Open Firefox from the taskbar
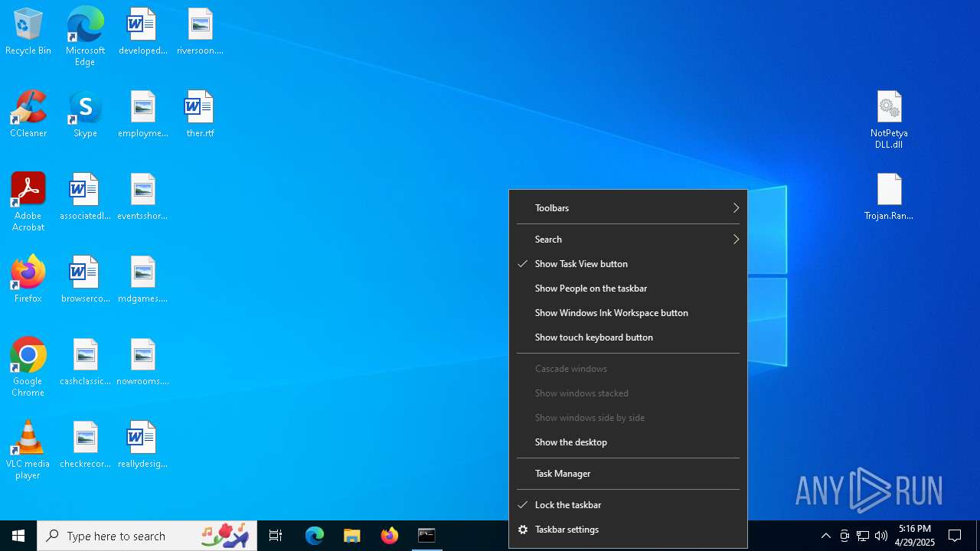This screenshot has height=551, width=980. 390,536
